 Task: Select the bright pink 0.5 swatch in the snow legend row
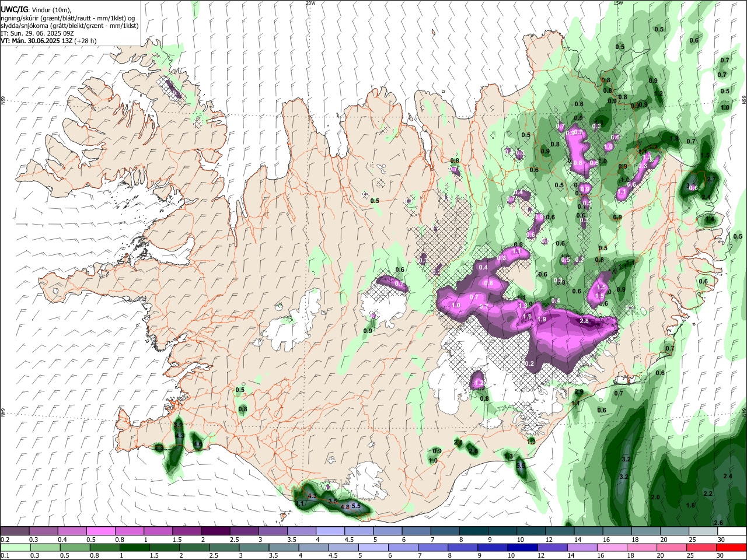[x=100, y=531]
